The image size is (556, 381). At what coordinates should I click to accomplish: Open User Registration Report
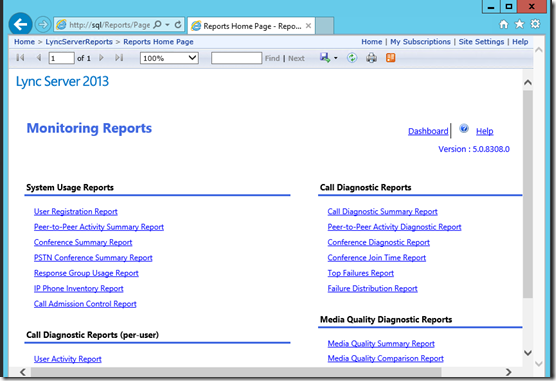[x=76, y=212]
